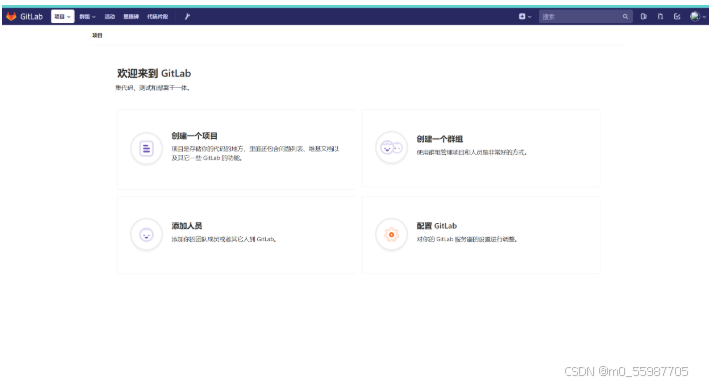Click the group faces icon
The width and height of the screenshot is (709, 384).
pyautogui.click(x=392, y=147)
